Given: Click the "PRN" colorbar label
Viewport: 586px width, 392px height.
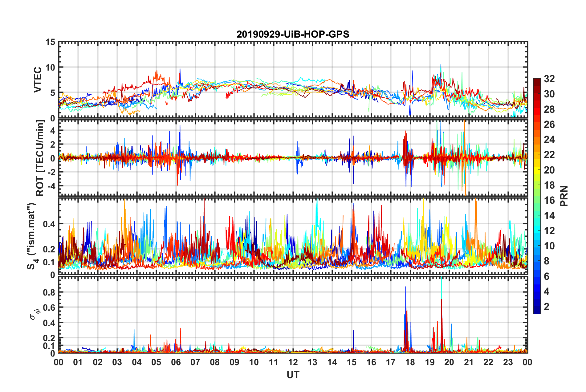Looking at the screenshot, I should coord(564,196).
